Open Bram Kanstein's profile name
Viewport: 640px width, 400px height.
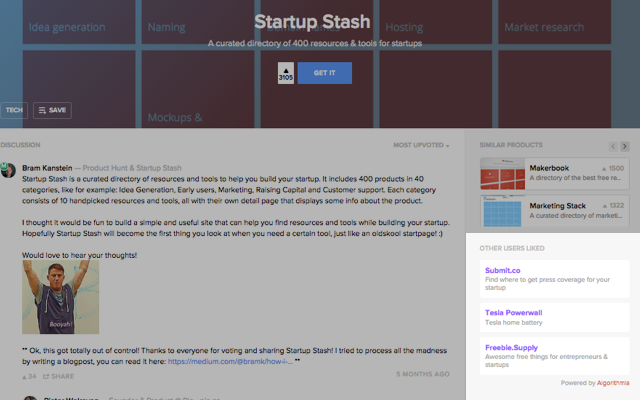pyautogui.click(x=47, y=168)
